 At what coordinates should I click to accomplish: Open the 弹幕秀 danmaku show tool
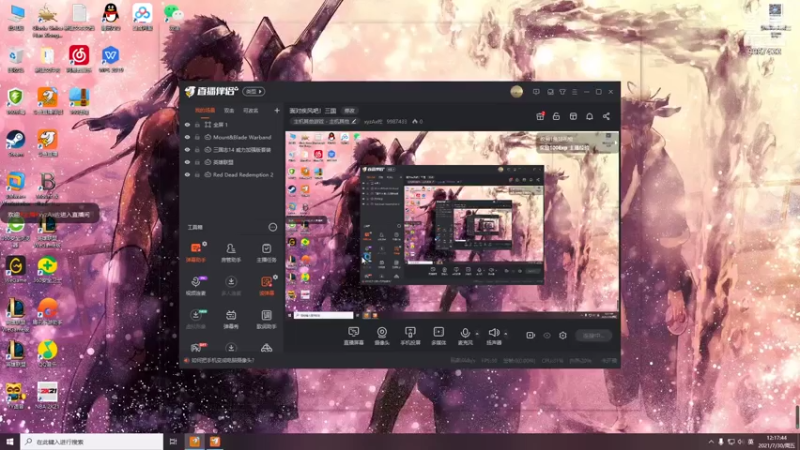pyautogui.click(x=231, y=319)
